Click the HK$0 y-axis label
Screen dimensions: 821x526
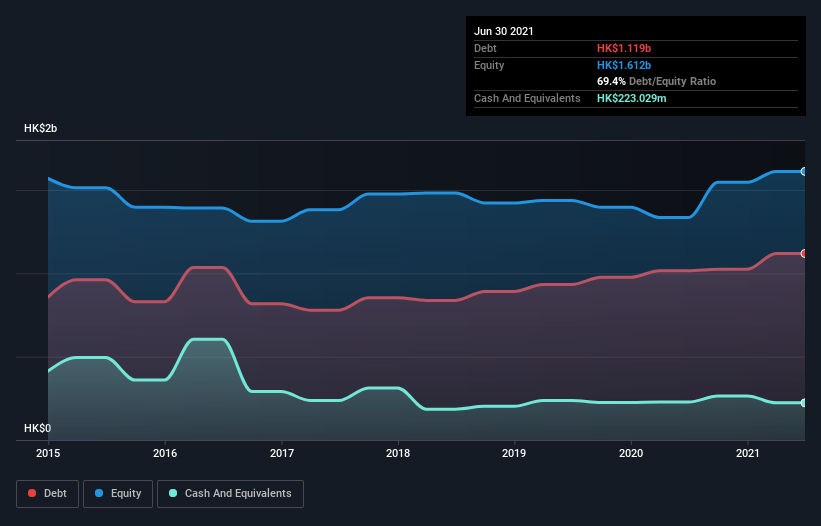(x=38, y=428)
